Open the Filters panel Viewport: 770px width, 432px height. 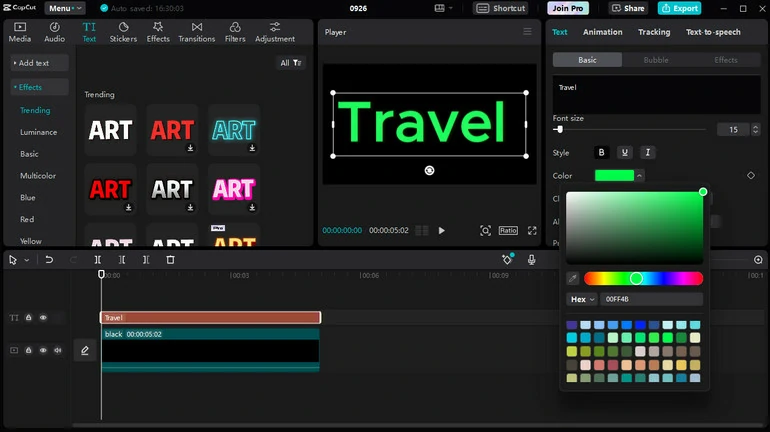[235, 32]
